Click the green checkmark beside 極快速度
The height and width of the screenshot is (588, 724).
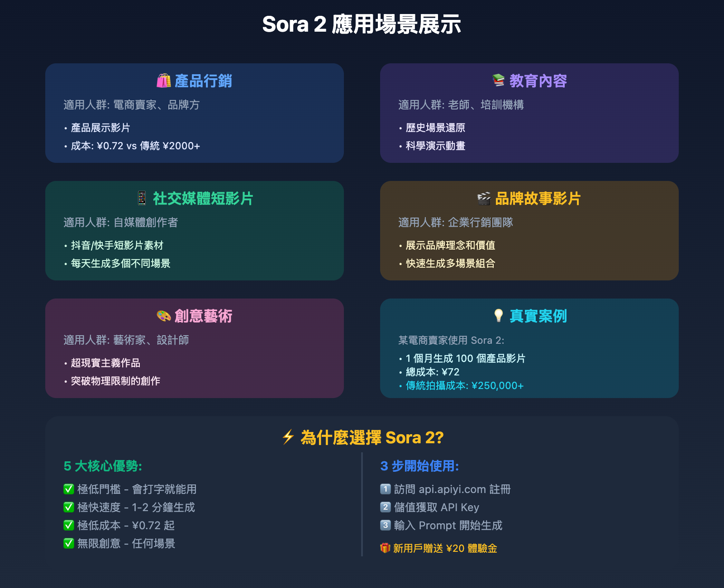point(69,507)
